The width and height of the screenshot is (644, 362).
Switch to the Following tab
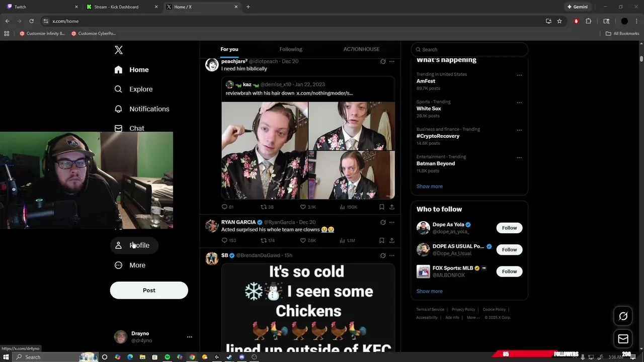click(x=291, y=49)
